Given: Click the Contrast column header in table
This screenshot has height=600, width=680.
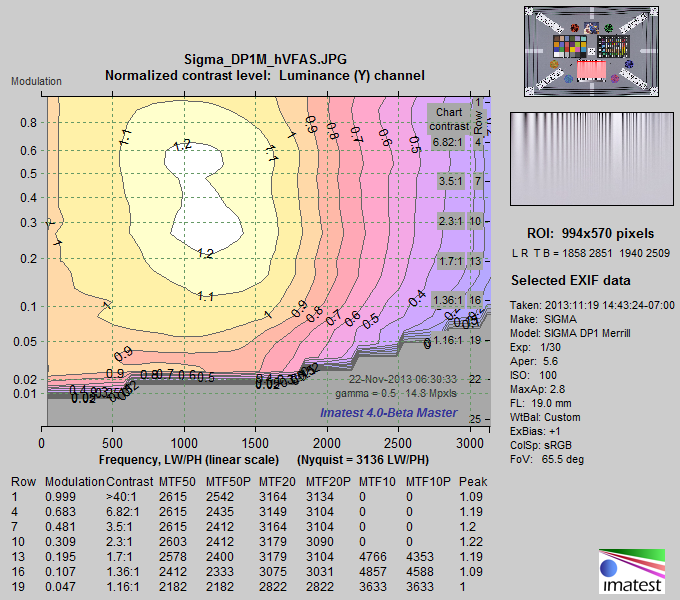Looking at the screenshot, I should (129, 482).
